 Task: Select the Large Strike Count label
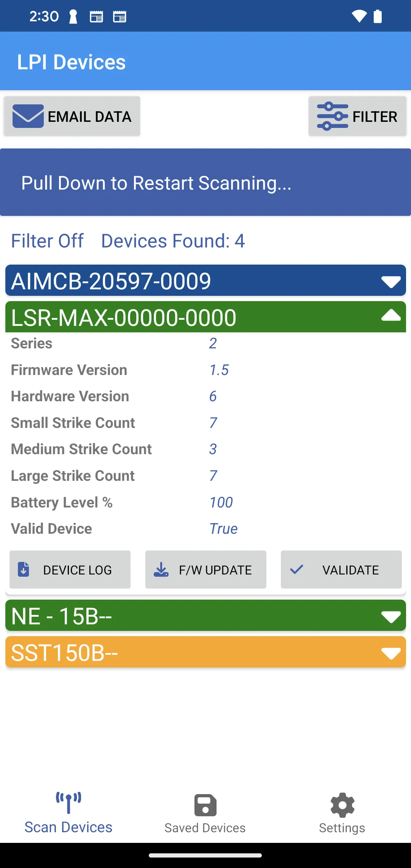73,476
